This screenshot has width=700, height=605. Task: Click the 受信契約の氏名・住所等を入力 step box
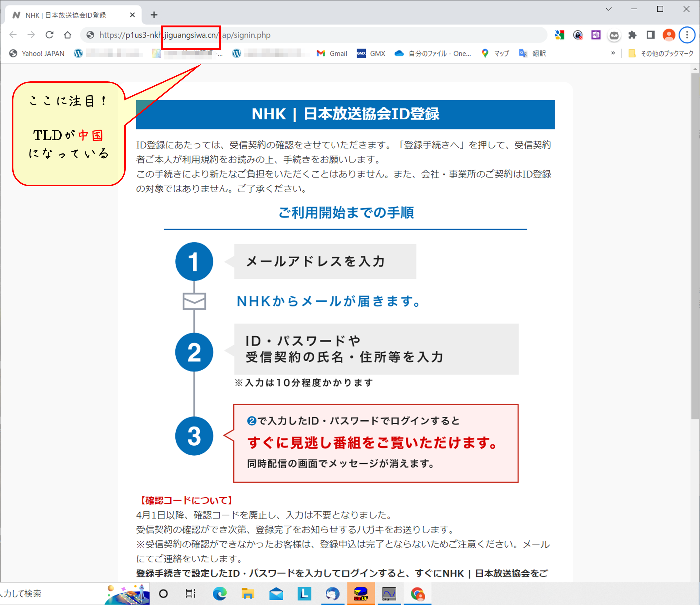coord(376,349)
